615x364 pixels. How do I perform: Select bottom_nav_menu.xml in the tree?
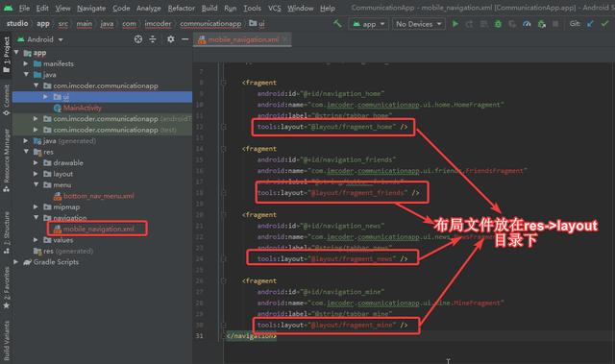point(98,196)
